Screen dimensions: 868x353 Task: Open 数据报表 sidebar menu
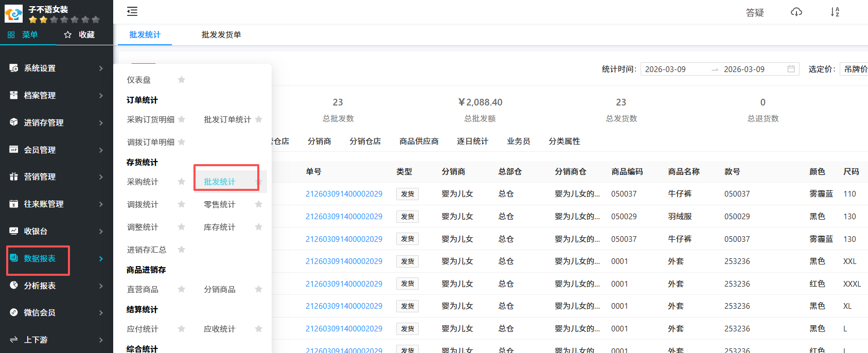57,258
